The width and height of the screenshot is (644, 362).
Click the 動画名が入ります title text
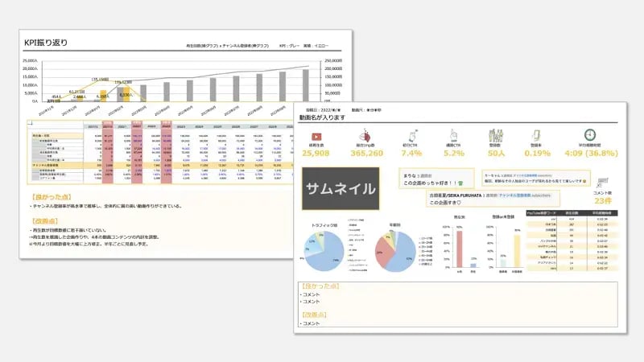coord(322,117)
